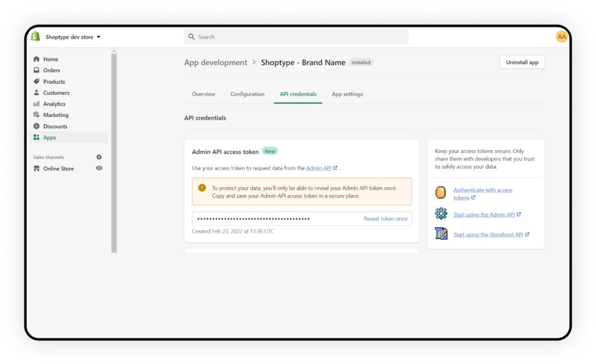The width and height of the screenshot is (596, 364).
Task: Open Discounts in the sidebar
Action: (x=55, y=126)
